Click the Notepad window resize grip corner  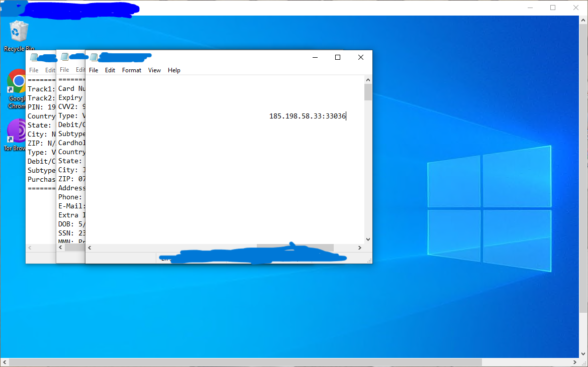[369, 261]
